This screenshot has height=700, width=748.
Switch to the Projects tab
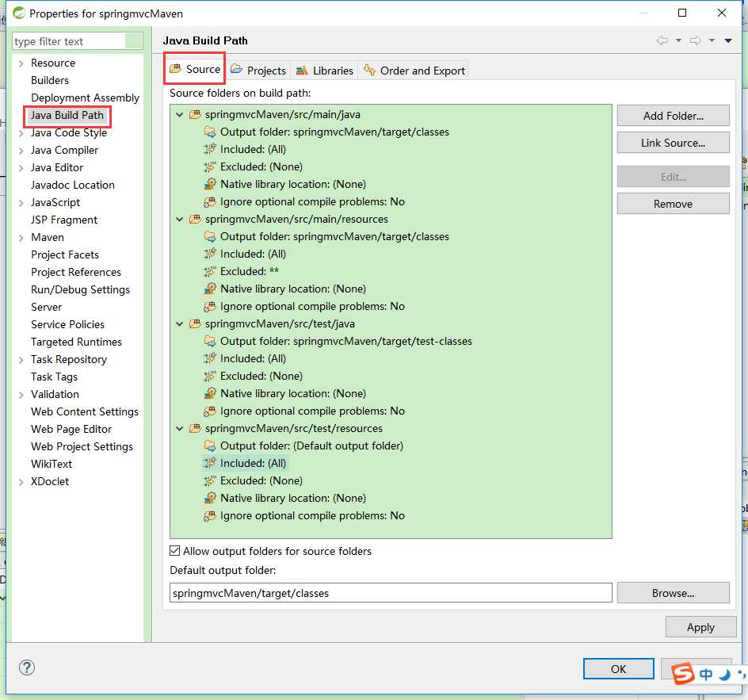258,71
